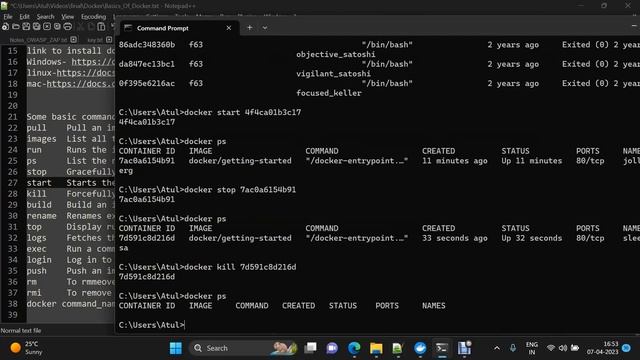This screenshot has width=640, height=360.
Task: Click the 'docker start 4f4ca01b3c17' command line
Action: (210, 112)
